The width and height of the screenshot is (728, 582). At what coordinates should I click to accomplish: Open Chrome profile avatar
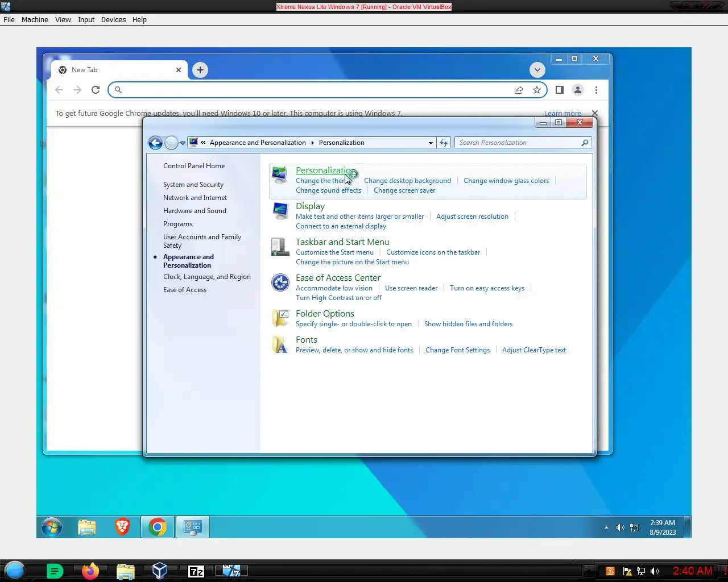pos(578,90)
